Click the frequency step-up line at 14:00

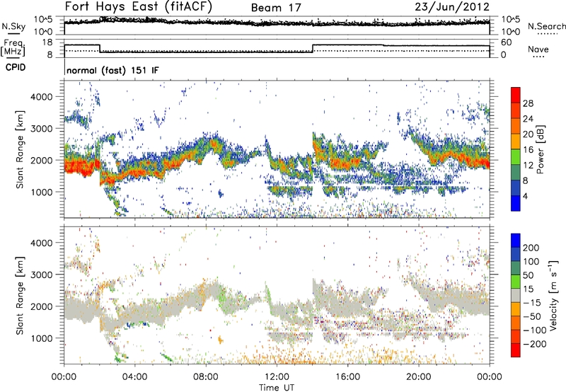pos(313,48)
